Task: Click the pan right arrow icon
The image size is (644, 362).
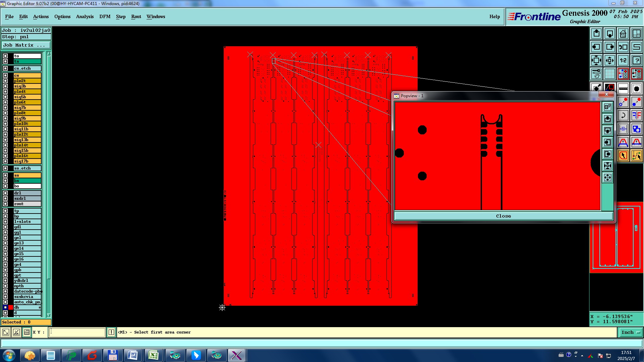Action: [609, 47]
